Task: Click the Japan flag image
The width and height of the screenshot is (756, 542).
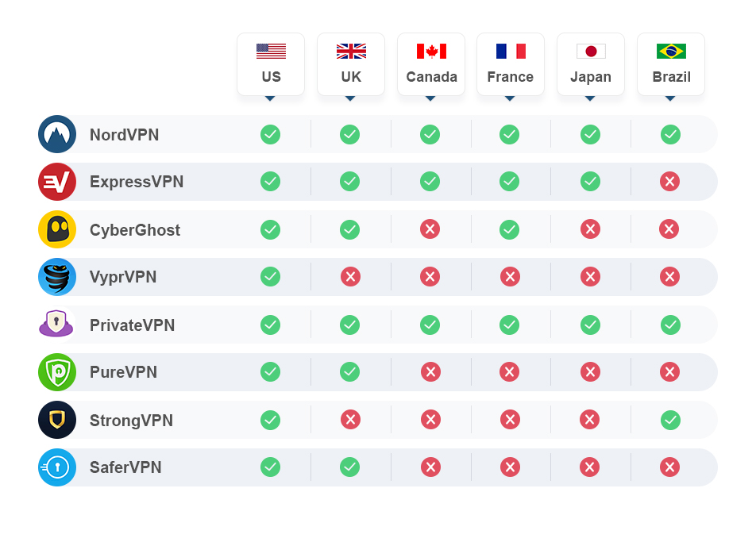Action: pyautogui.click(x=591, y=51)
